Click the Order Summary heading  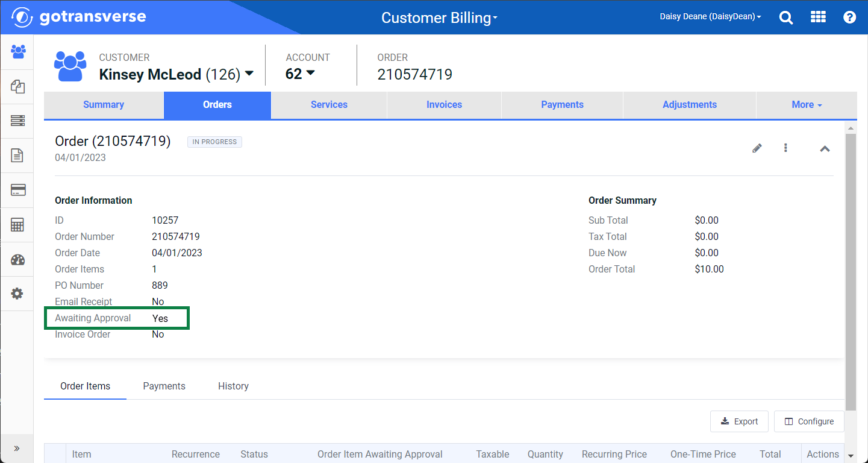coord(622,201)
